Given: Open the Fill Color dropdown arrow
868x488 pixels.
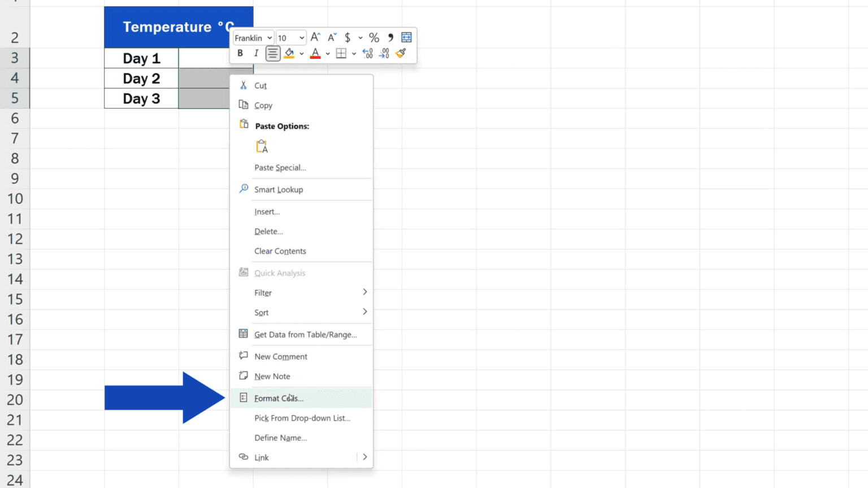Looking at the screenshot, I should [301, 54].
